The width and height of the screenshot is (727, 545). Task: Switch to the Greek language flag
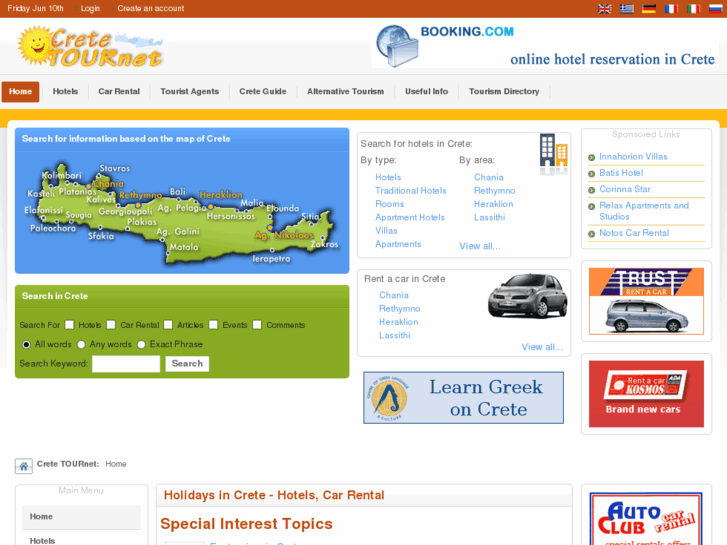(626, 8)
